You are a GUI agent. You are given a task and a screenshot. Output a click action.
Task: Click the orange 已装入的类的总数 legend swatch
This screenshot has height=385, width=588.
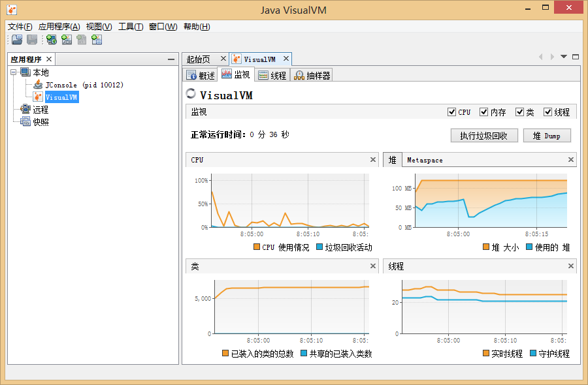(225, 353)
